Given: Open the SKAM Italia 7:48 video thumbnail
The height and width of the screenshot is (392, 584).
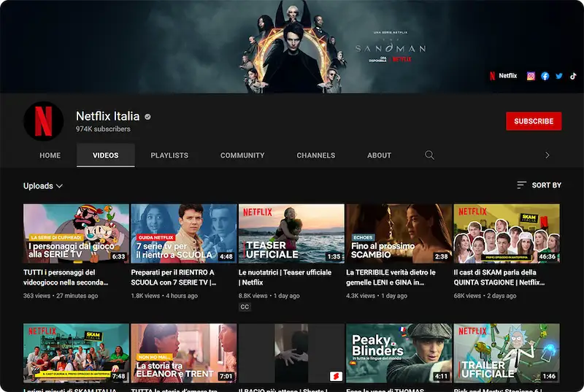Looking at the screenshot, I should (x=76, y=353).
